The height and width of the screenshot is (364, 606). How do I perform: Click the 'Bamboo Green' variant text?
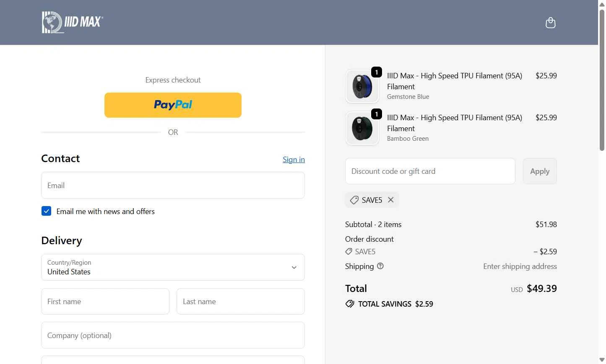tap(408, 139)
